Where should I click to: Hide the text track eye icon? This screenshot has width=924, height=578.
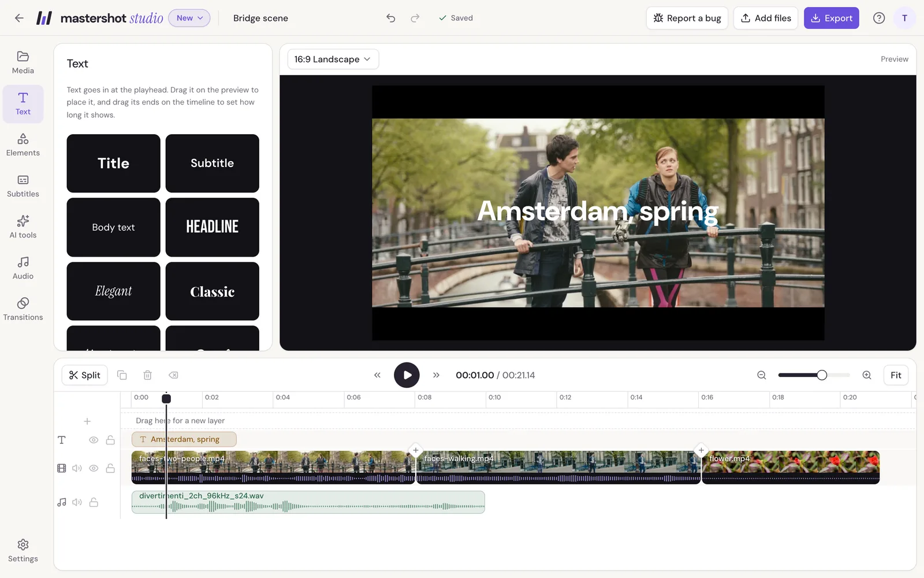[94, 440]
